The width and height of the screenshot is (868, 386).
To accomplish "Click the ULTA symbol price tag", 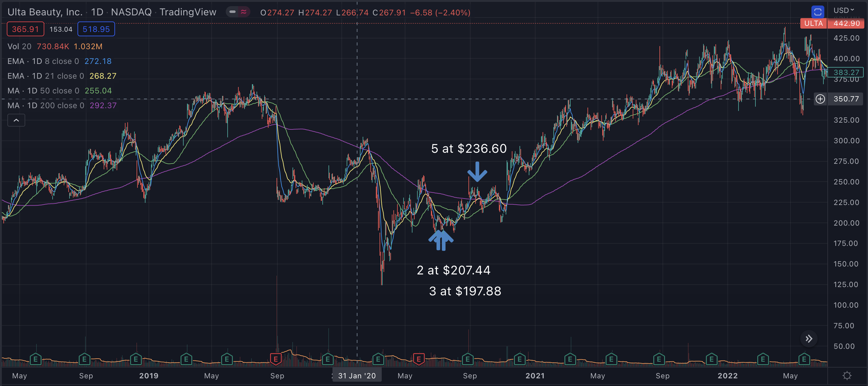I will click(814, 23).
